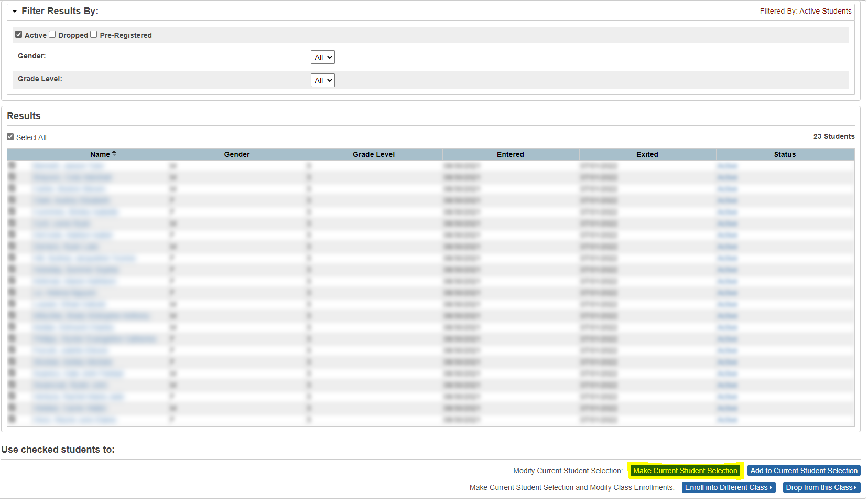
Task: Open Enroll into Different Class menu
Action: point(729,487)
